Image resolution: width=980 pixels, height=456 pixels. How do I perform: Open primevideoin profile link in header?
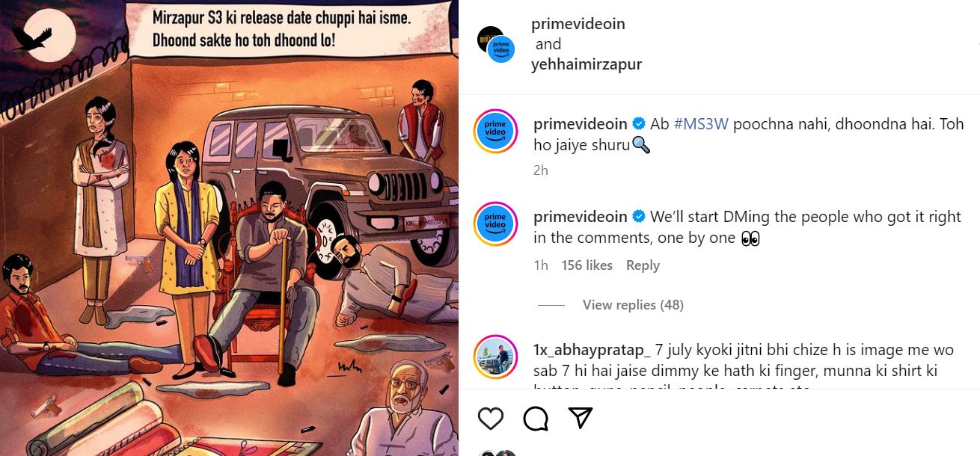coord(578,24)
